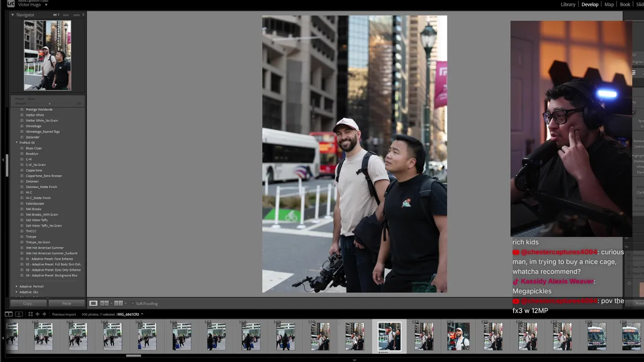
Task: Open the Book module
Action: 625,5
